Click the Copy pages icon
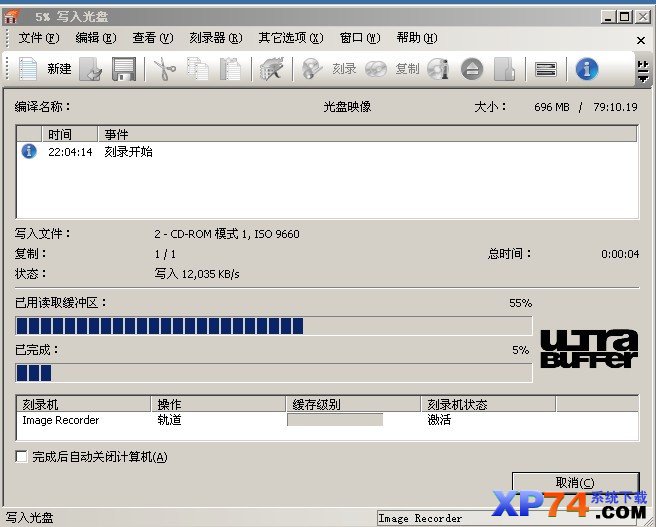The image size is (656, 527). pos(197,69)
